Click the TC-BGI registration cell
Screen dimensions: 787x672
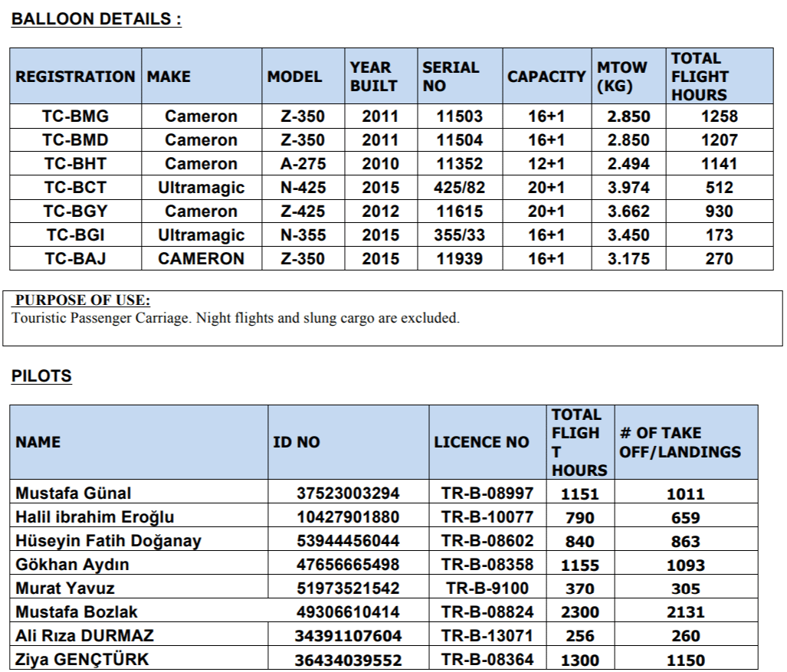pos(75,235)
